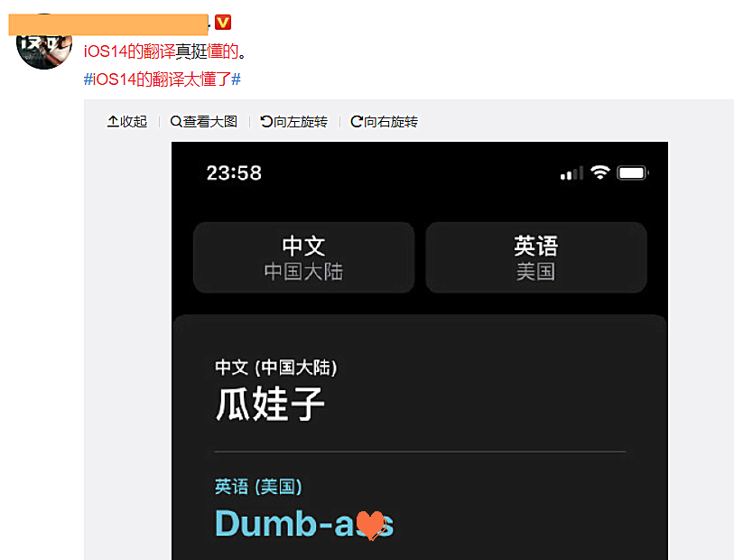The image size is (734, 560).
Task: Select the 英语 美国 language button
Action: coord(536,257)
